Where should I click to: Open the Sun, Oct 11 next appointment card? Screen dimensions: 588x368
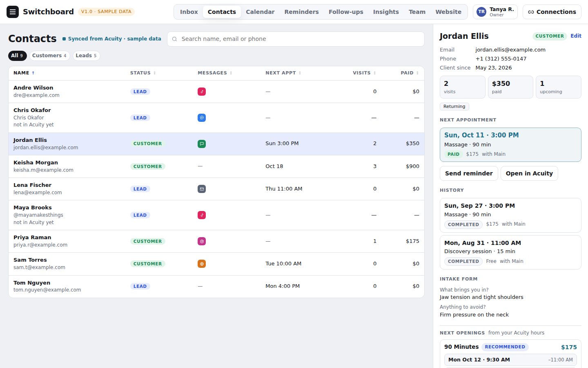tap(510, 145)
